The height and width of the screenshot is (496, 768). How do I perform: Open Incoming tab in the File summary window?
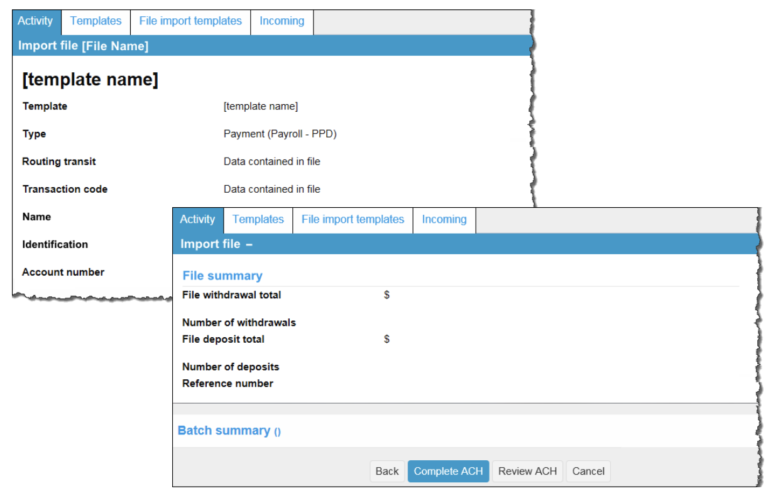[444, 220]
